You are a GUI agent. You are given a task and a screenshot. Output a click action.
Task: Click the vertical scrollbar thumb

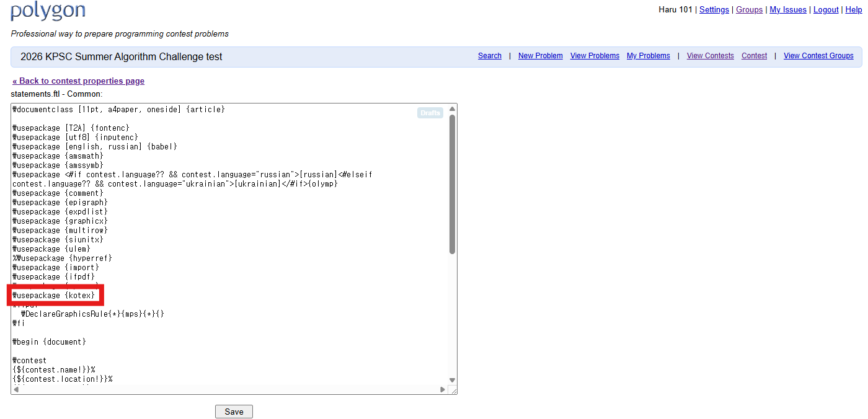[452, 184]
